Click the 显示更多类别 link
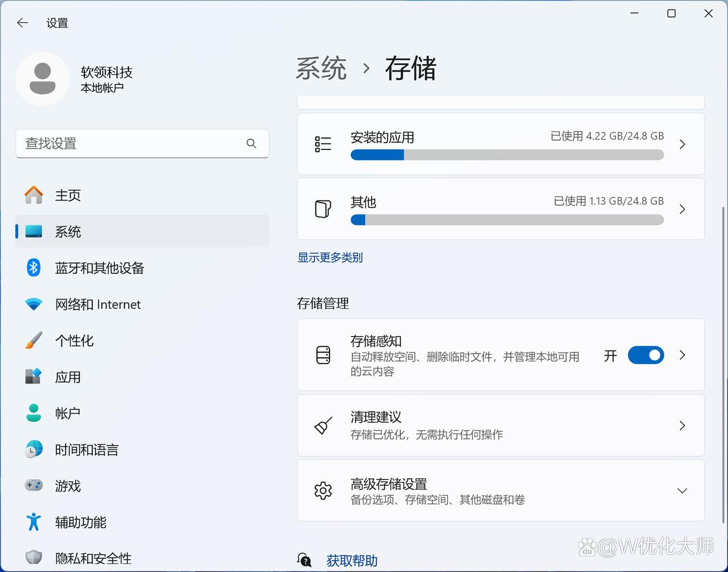The height and width of the screenshot is (572, 728). tap(330, 257)
